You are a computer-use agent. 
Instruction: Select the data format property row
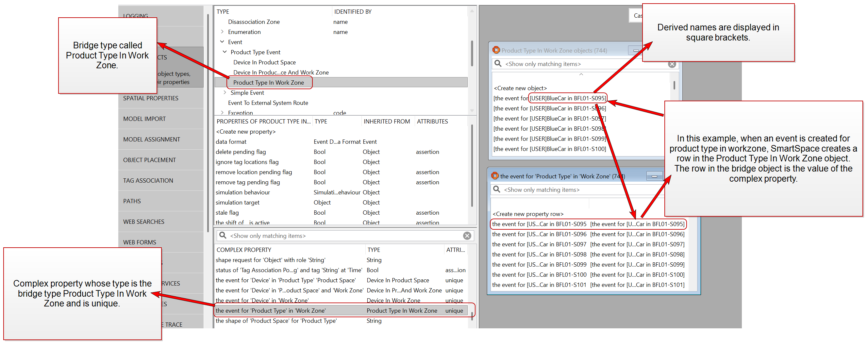tap(341, 141)
